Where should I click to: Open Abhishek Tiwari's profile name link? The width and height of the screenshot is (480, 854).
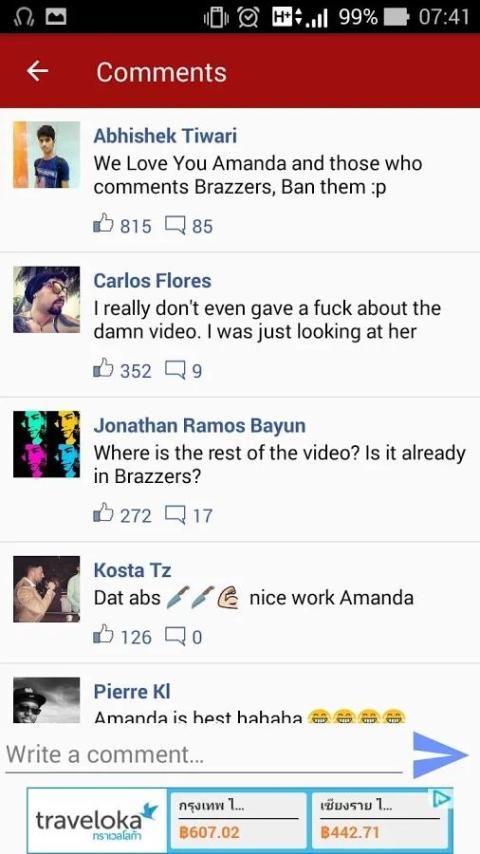click(165, 136)
